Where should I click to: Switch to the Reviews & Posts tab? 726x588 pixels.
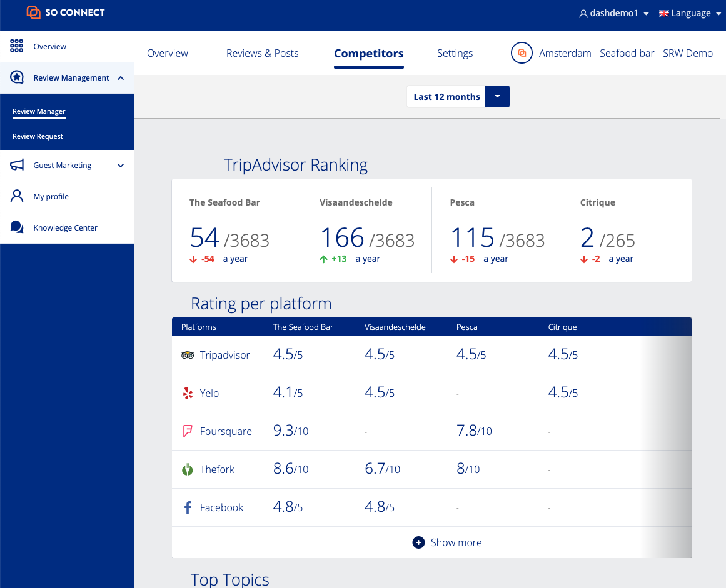coord(262,53)
